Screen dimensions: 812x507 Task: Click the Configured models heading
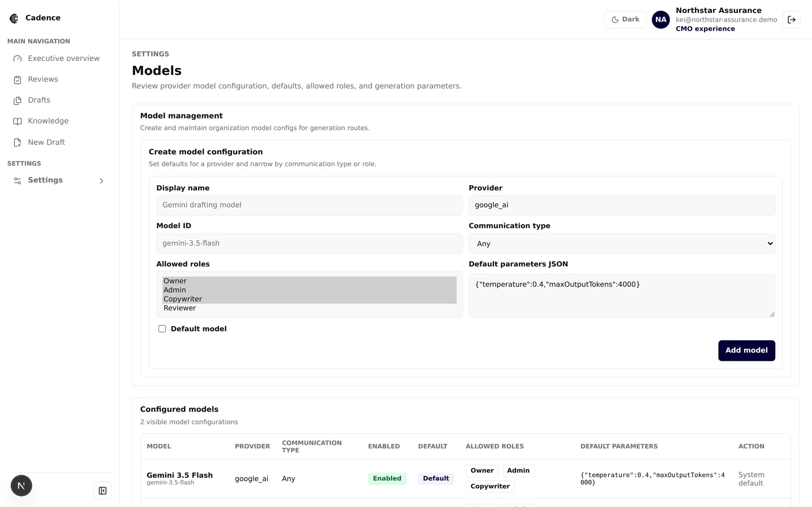click(179, 410)
